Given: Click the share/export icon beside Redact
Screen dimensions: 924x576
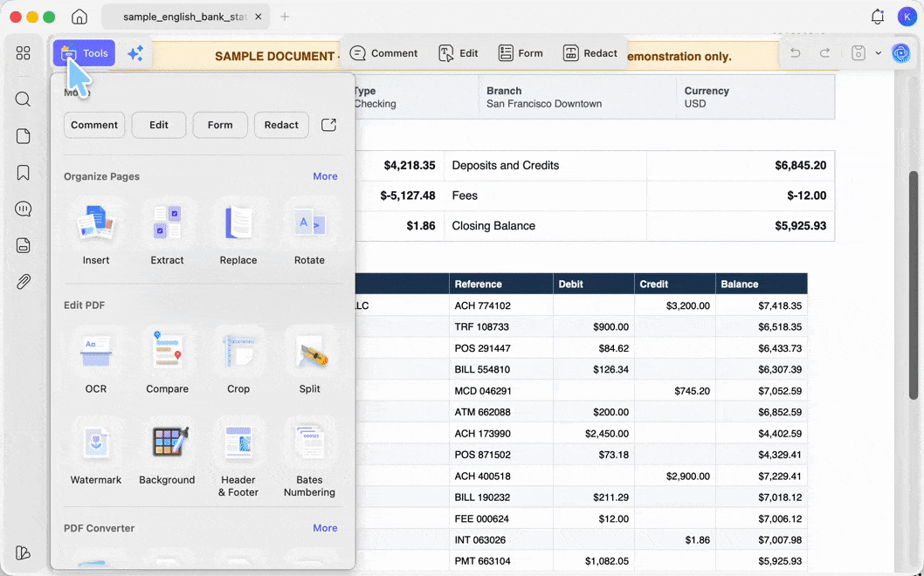Looking at the screenshot, I should click(329, 125).
